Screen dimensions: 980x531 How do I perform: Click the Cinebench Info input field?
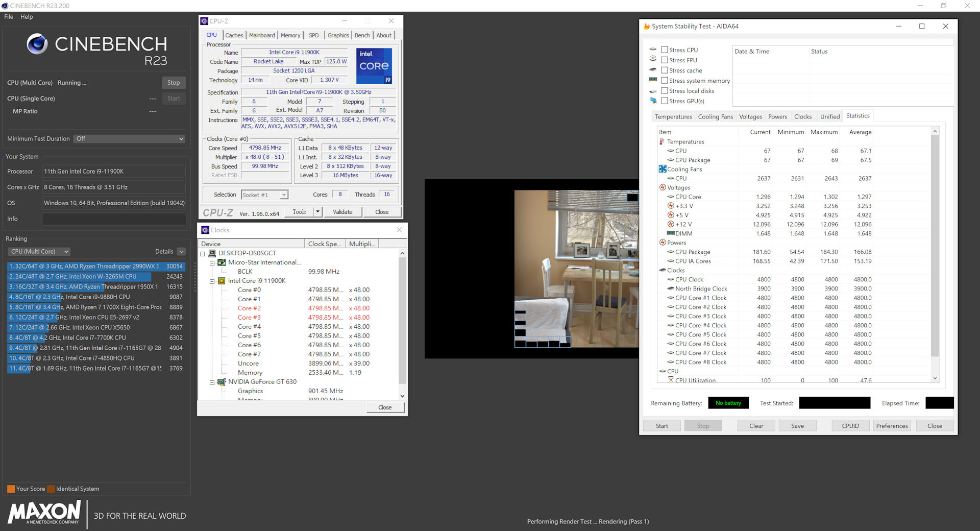click(114, 219)
